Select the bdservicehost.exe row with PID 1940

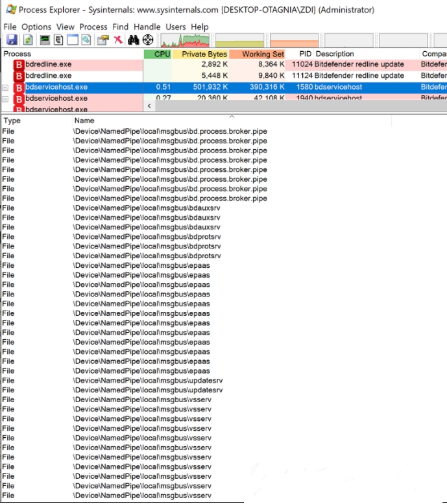pos(224,98)
